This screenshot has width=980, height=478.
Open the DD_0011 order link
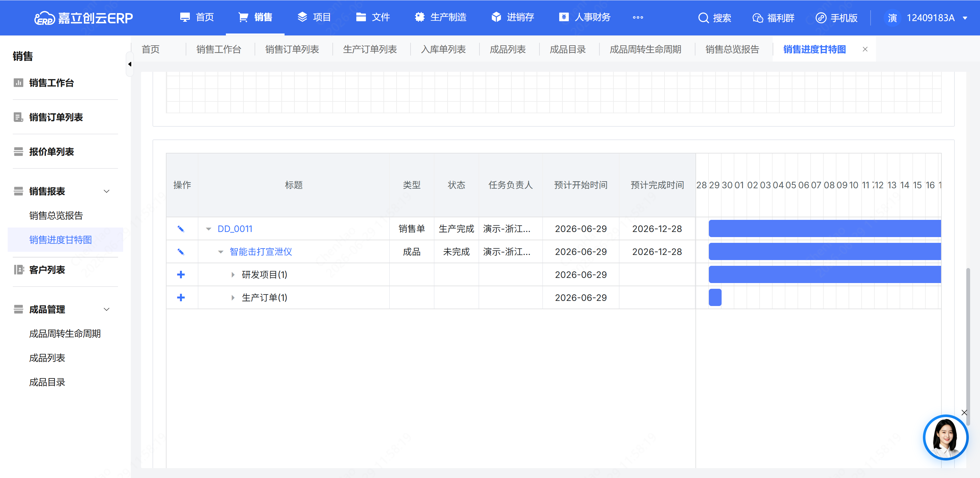point(235,229)
